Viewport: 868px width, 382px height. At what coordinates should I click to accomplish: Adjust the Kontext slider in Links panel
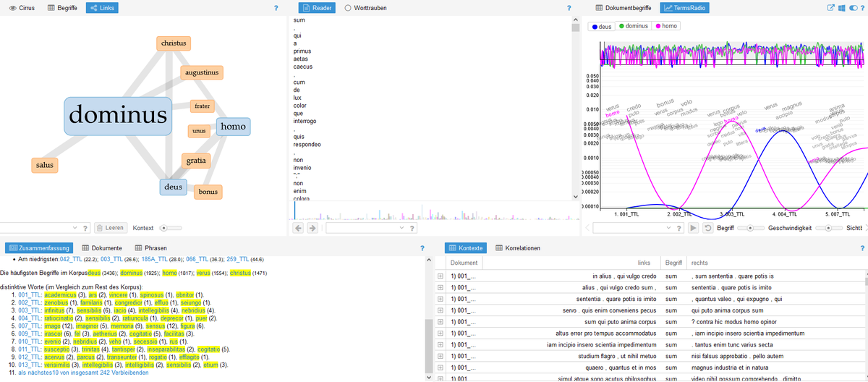171,228
